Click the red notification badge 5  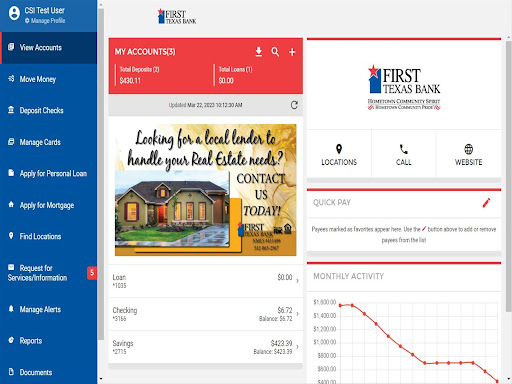pos(92,273)
